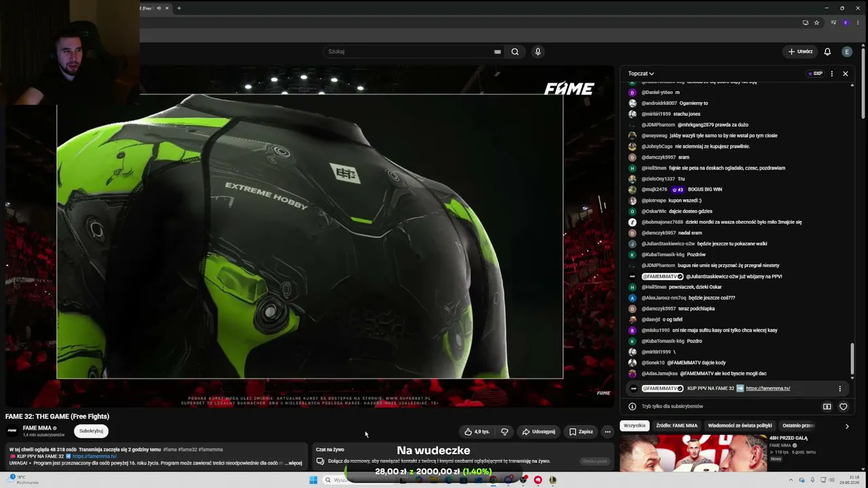Screen dimensions: 868x488
Task: Select the Źródło: FAME MMA chip
Action: 677,426
